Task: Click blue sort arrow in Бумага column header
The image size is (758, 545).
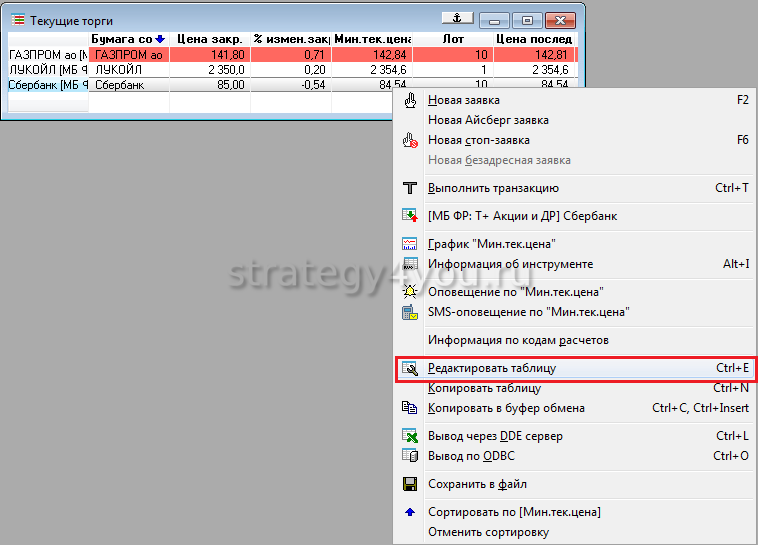Action: click(x=159, y=39)
